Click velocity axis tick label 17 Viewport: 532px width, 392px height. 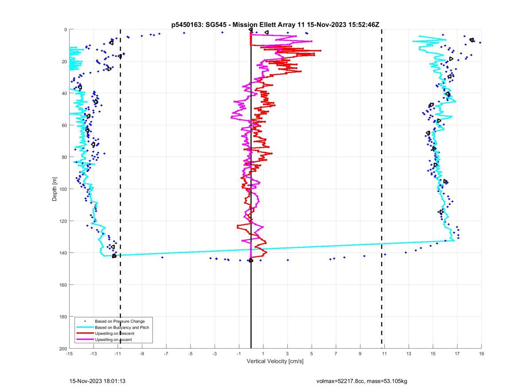(458, 354)
